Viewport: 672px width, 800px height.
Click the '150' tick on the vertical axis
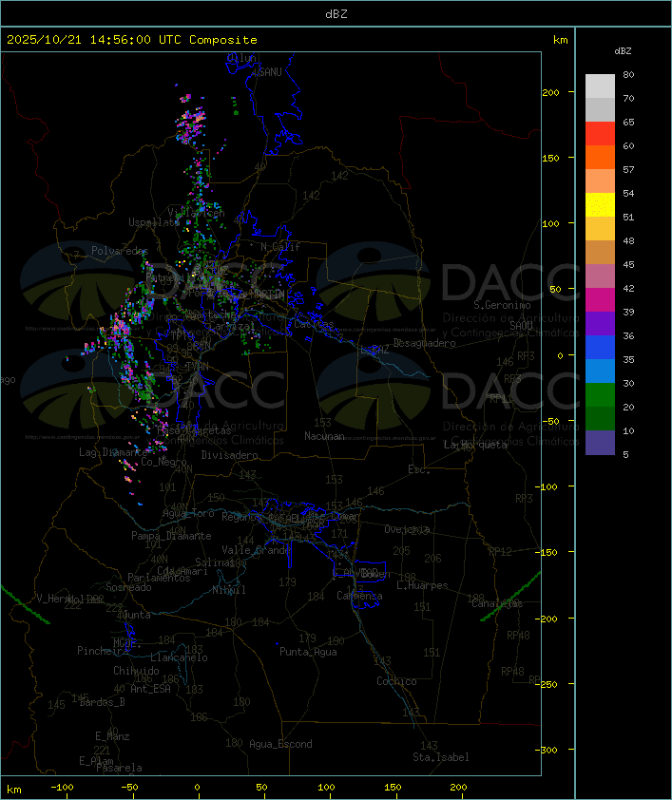coord(550,158)
